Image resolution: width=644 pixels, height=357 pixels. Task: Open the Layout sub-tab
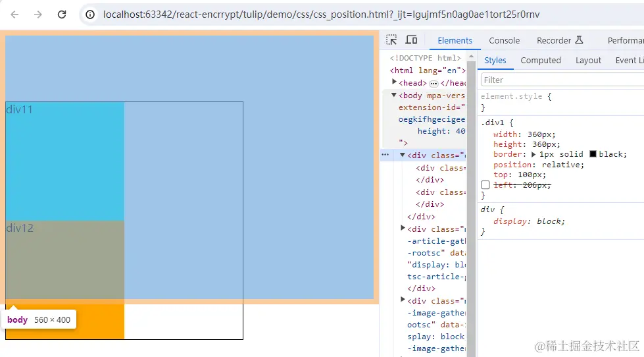(588, 60)
